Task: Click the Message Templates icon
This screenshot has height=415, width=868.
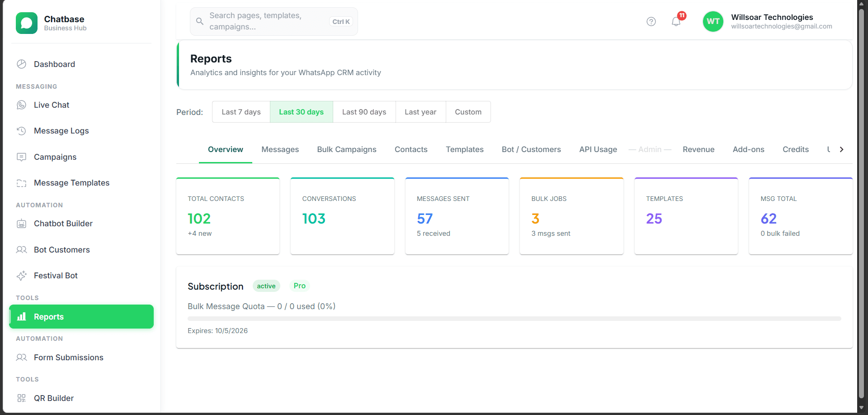Action: point(21,183)
